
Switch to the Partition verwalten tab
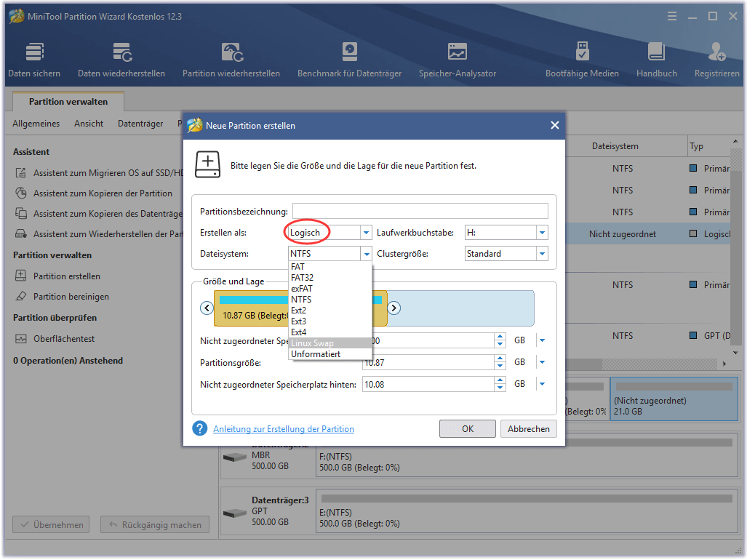click(68, 102)
